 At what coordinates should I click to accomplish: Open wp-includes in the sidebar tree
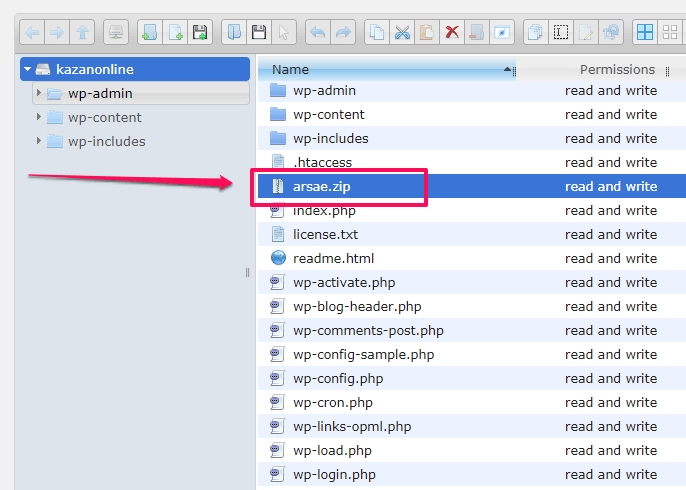(107, 141)
